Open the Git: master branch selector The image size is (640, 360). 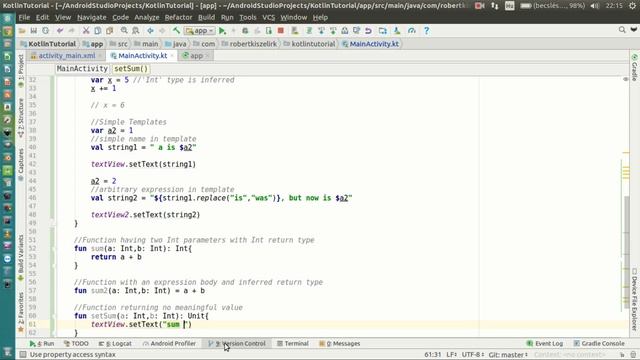click(x=508, y=354)
